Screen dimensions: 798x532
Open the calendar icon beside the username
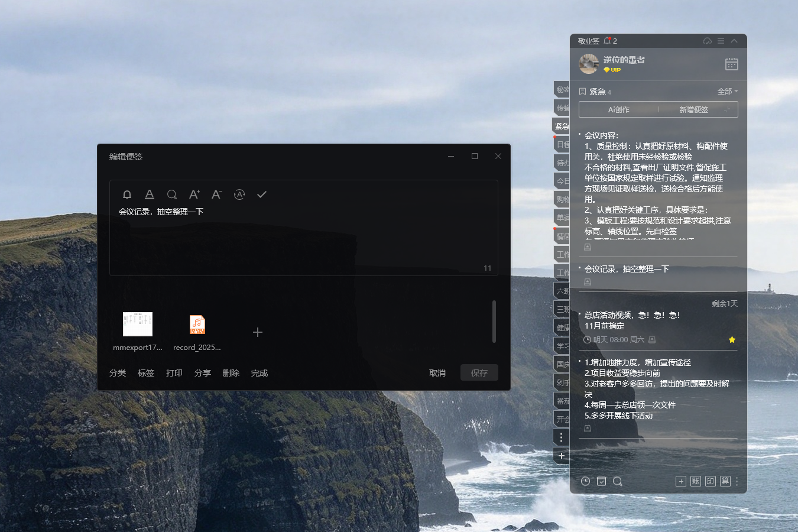tap(732, 64)
